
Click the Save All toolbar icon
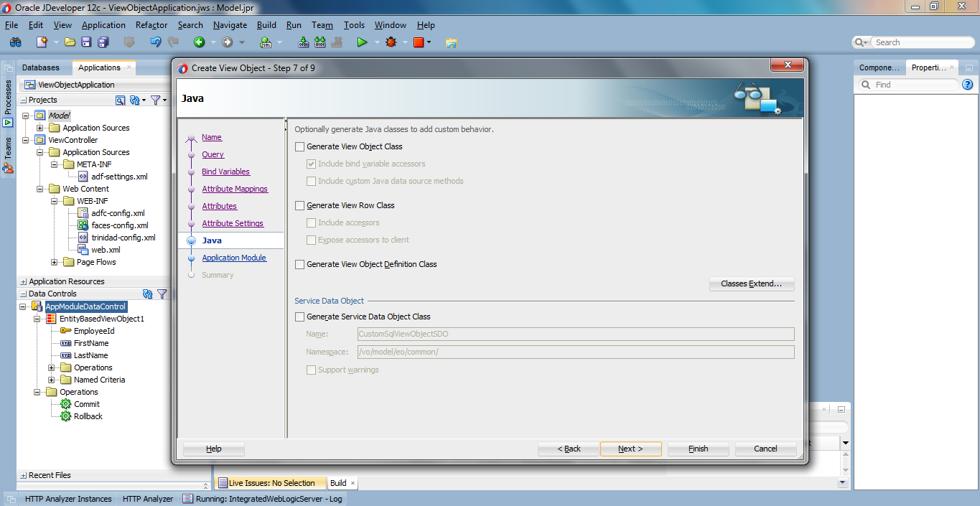coord(103,42)
